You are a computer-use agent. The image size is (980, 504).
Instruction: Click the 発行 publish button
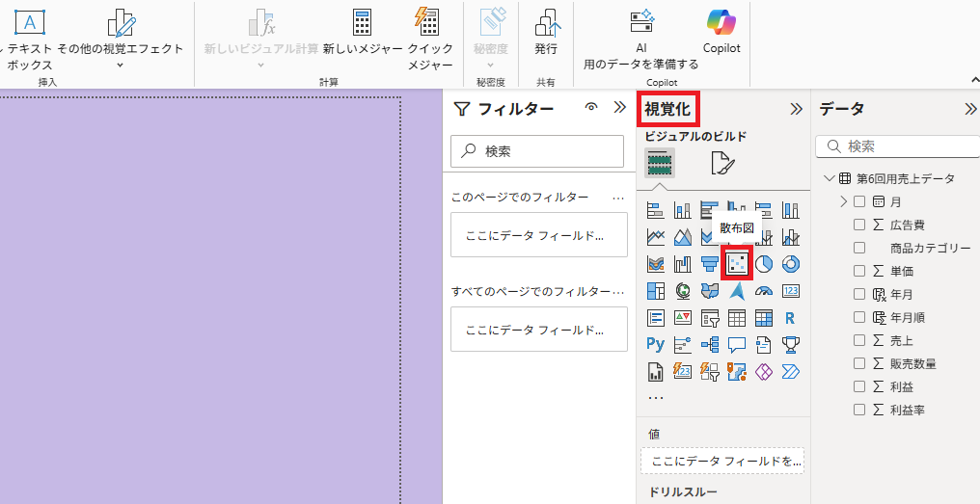coord(546,33)
